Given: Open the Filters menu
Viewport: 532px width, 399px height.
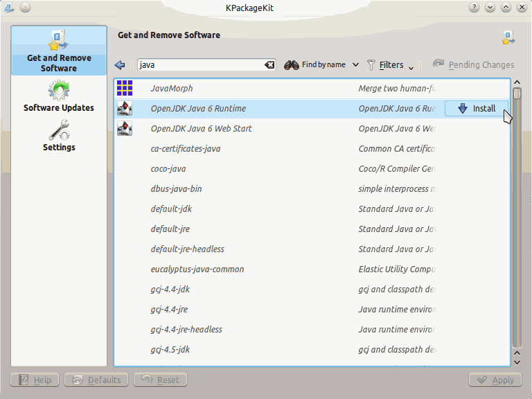Looking at the screenshot, I should click(x=390, y=65).
